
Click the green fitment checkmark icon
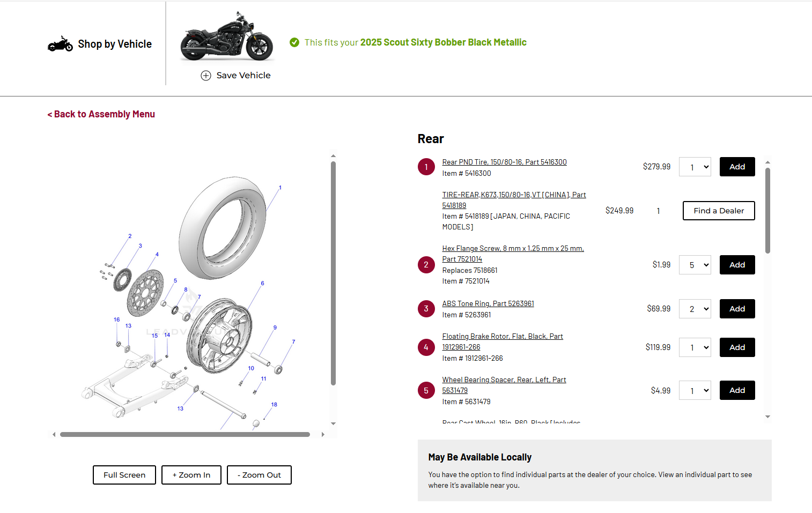pos(294,42)
